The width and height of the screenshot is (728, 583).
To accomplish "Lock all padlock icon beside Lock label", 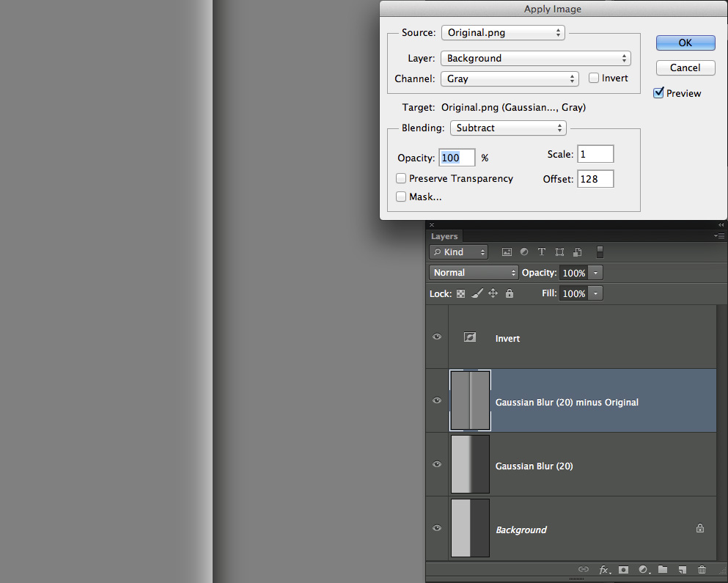I will point(510,293).
